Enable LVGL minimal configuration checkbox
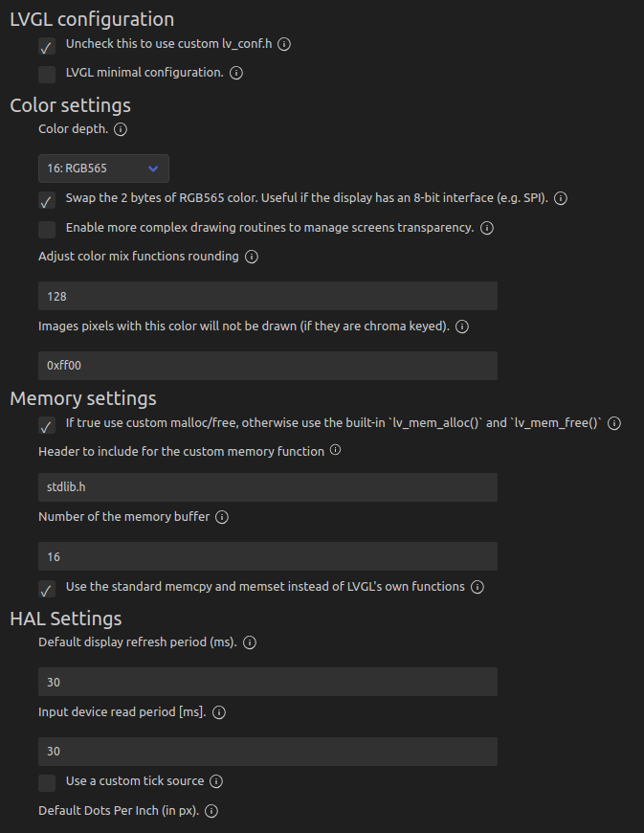644x833 pixels. pos(47,75)
